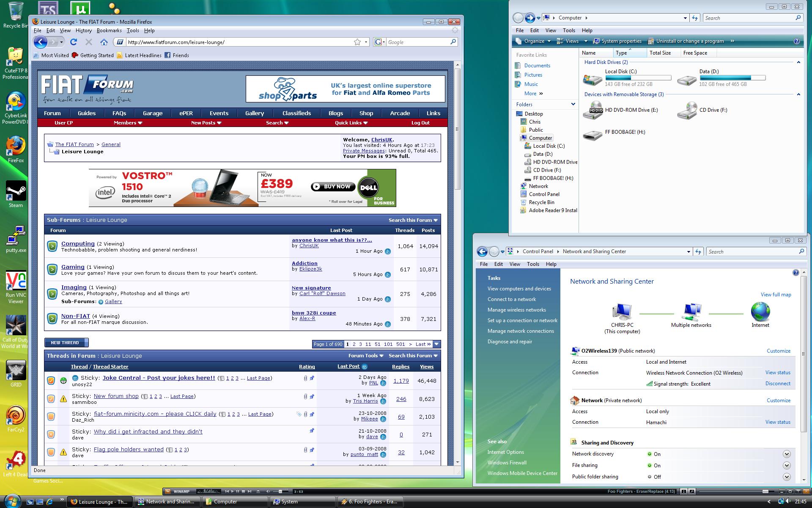812x508 pixels.
Task: Collapse Devices with Removable Storage group
Action: pos(798,94)
